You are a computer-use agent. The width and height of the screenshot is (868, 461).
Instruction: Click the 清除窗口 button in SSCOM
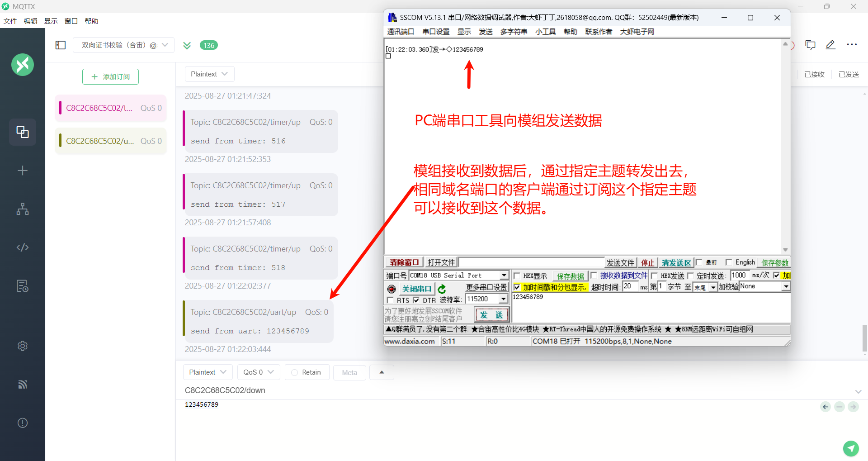404,262
